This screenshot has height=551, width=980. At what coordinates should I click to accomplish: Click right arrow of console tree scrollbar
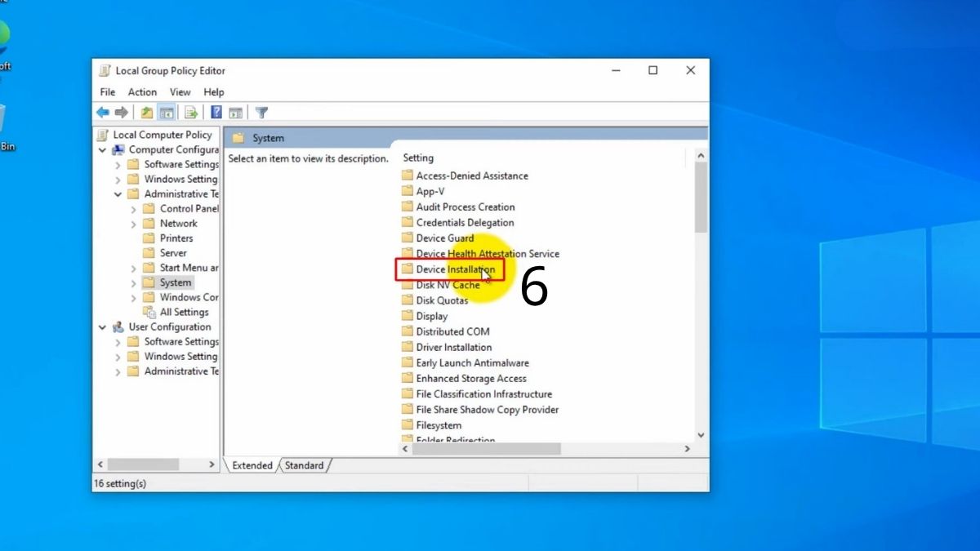click(212, 464)
